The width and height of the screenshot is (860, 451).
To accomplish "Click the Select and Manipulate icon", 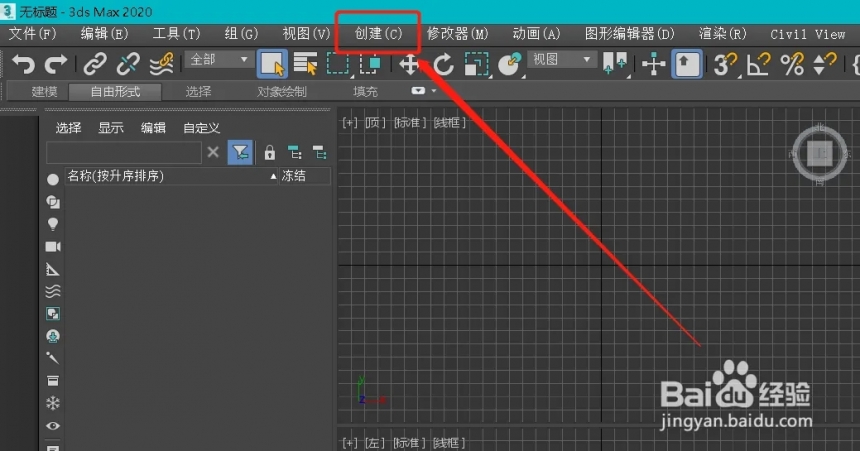I will click(x=654, y=64).
